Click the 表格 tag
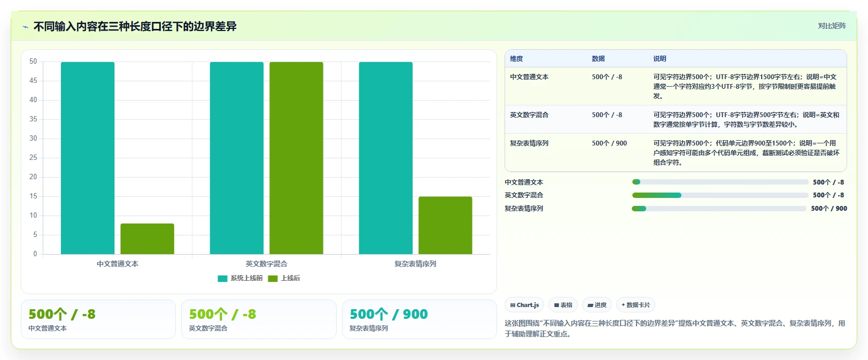This screenshot has width=868, height=360. coord(563,305)
